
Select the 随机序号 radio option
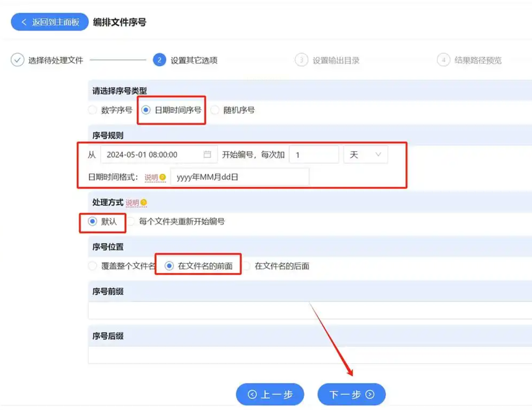(x=215, y=110)
